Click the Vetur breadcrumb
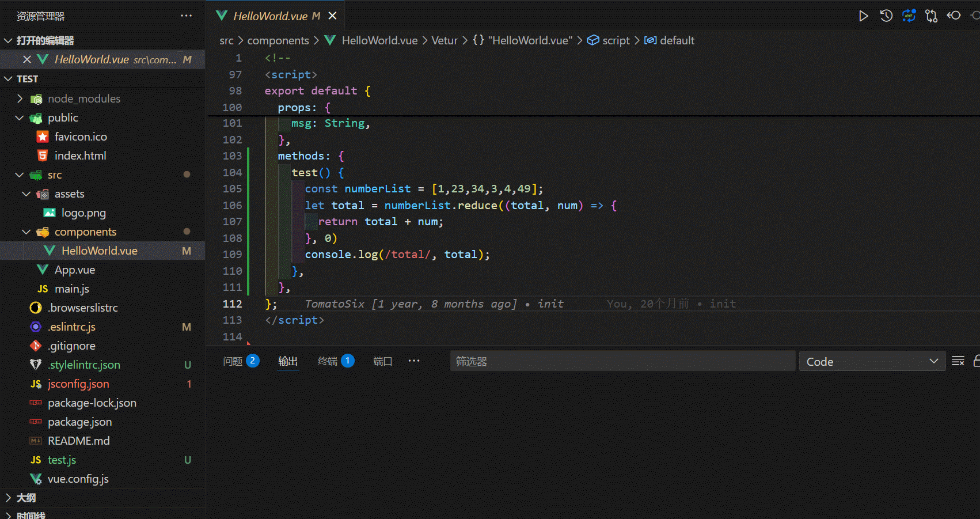The width and height of the screenshot is (980, 519). coord(444,40)
